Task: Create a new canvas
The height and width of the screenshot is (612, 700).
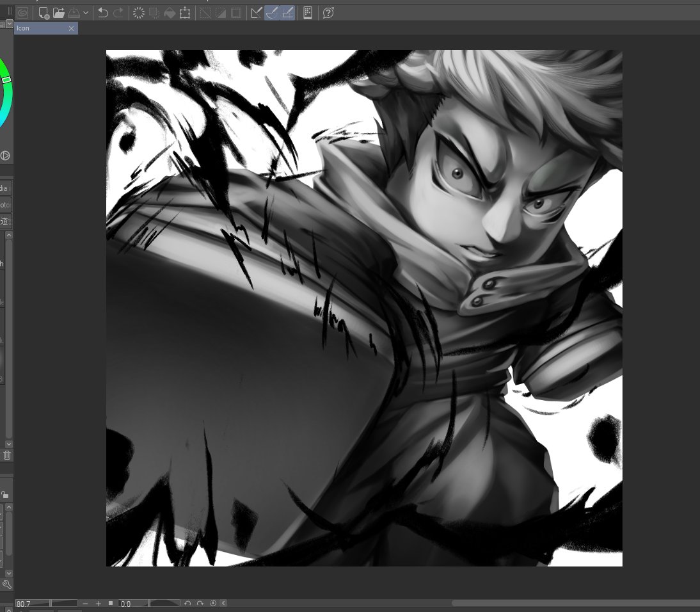Action: tap(44, 13)
